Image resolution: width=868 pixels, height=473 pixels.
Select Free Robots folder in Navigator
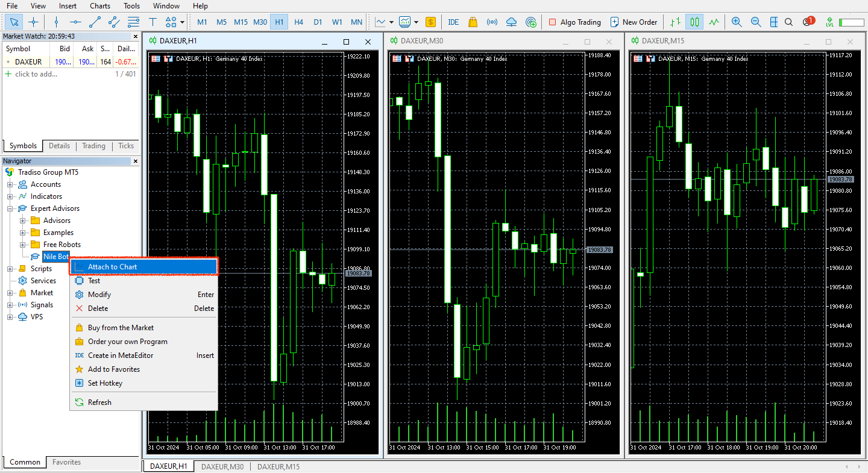tap(61, 245)
